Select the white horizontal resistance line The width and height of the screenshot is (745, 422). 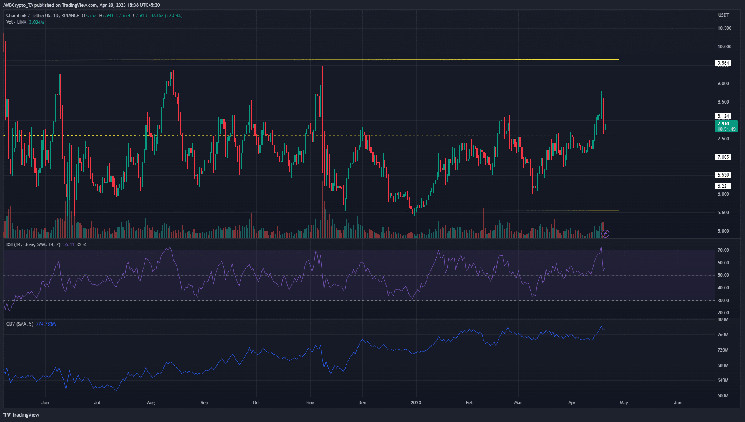pos(400,61)
